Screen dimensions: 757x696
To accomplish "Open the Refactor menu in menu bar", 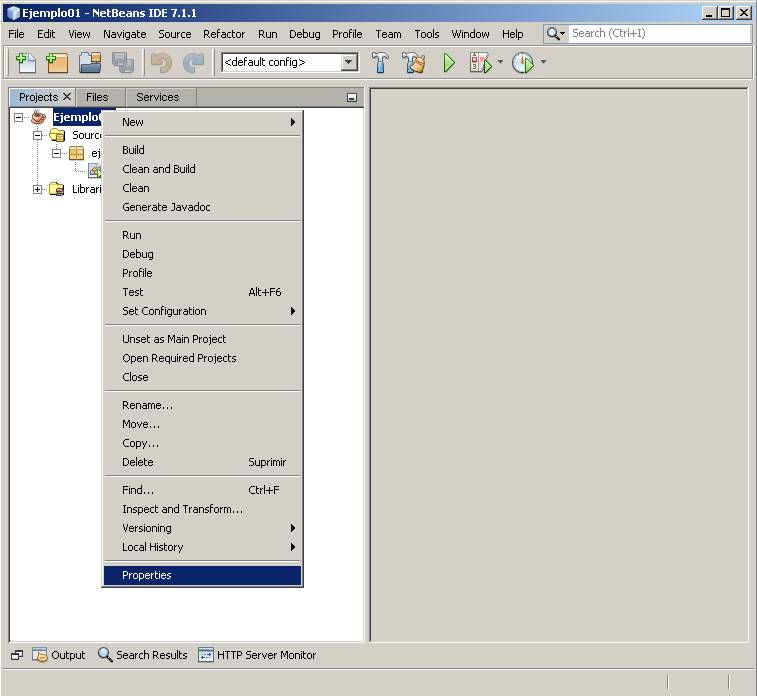I will [224, 34].
